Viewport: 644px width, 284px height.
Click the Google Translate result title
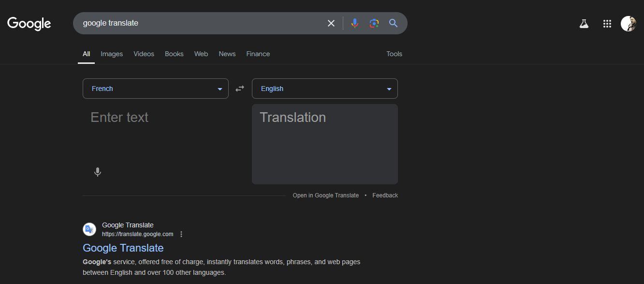pyautogui.click(x=123, y=248)
